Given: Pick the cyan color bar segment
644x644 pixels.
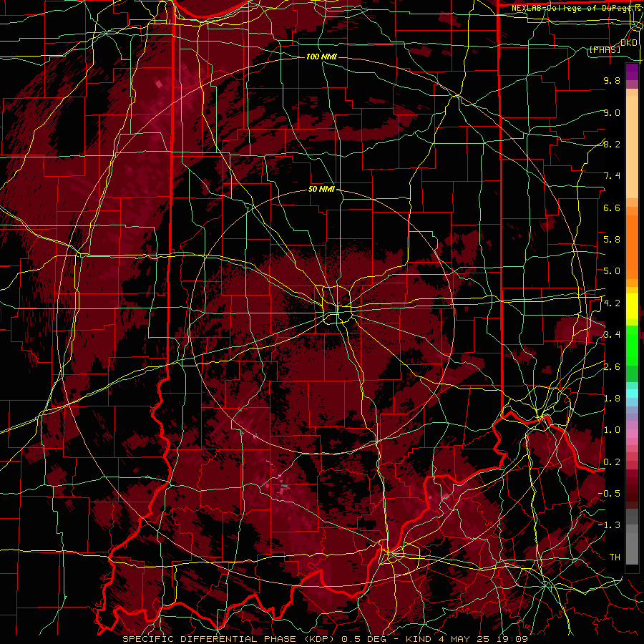Looking at the screenshot, I should coord(632,394).
